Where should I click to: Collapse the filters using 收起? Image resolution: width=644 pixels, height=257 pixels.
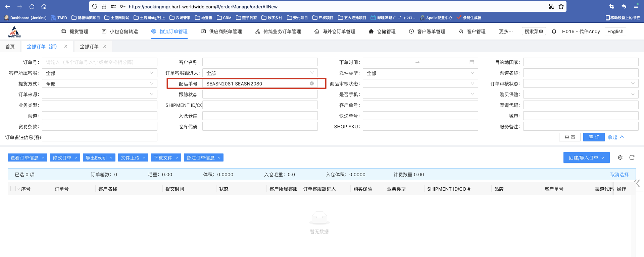(x=615, y=137)
